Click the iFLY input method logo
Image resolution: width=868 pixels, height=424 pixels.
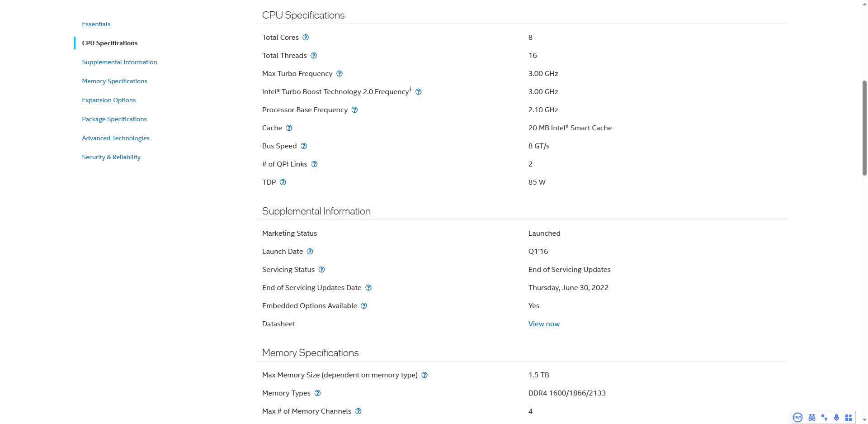(798, 418)
